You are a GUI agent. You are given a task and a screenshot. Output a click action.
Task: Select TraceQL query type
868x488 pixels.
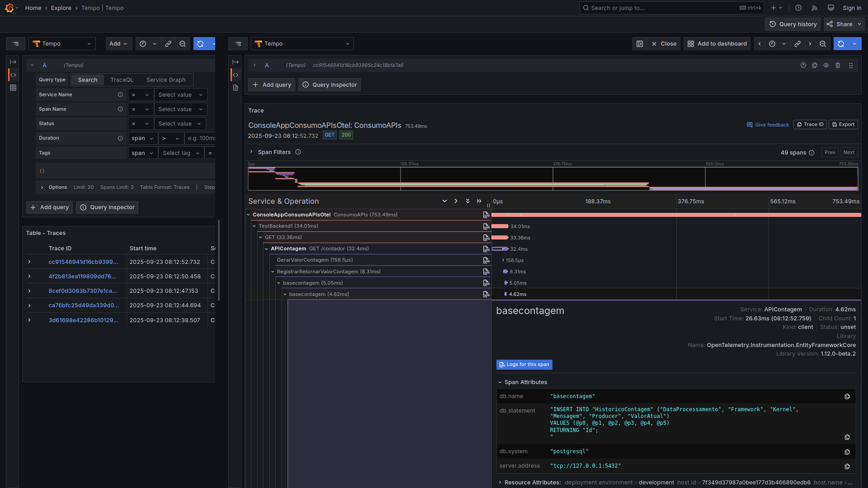122,80
